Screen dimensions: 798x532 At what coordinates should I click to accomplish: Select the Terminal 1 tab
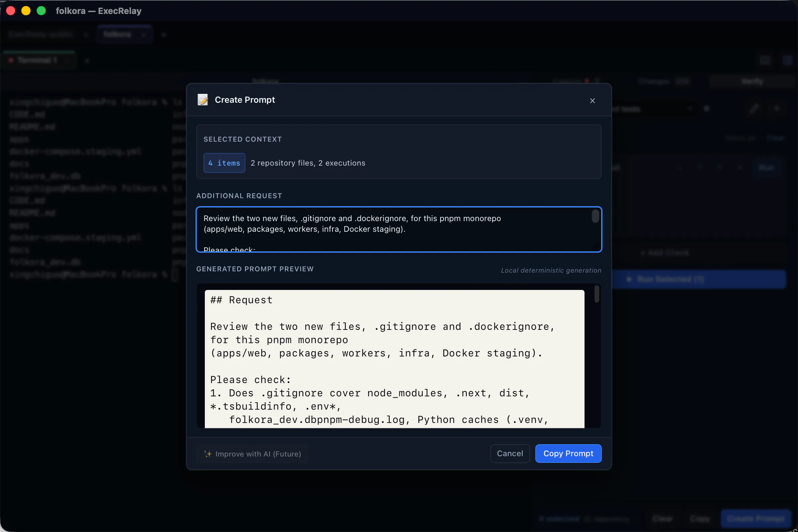click(39, 61)
